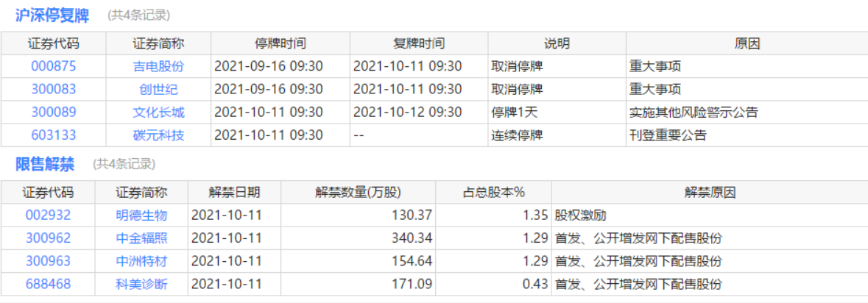Click the 沪深停复牌 section heading
This screenshot has width=868, height=303.
tap(54, 15)
